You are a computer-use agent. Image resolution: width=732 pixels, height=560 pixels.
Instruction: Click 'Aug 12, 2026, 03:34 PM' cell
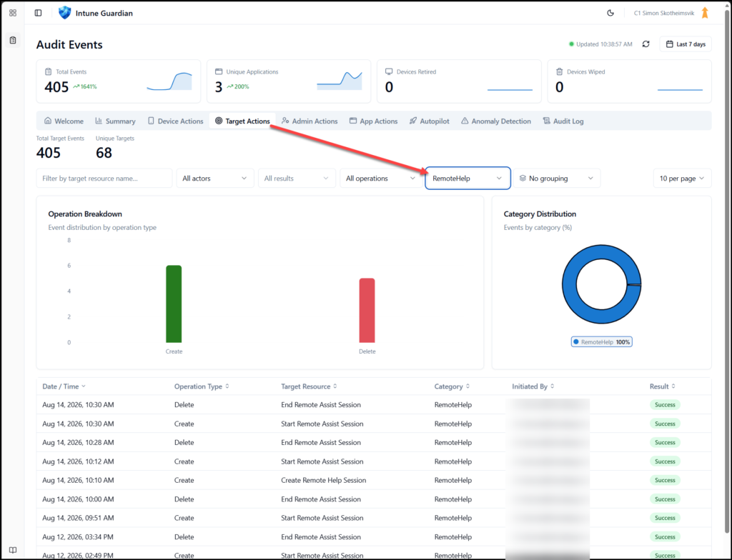[77, 537]
